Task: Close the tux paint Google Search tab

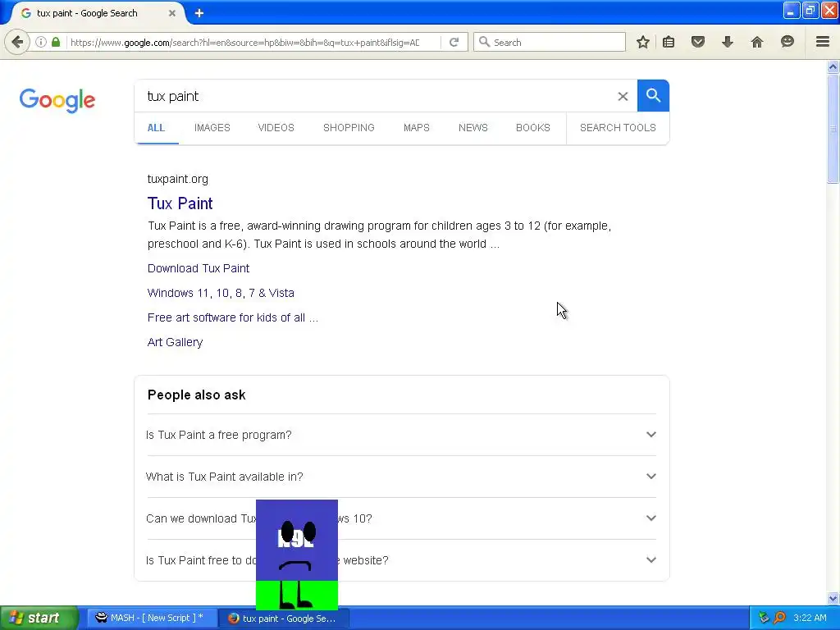Action: click(x=172, y=13)
